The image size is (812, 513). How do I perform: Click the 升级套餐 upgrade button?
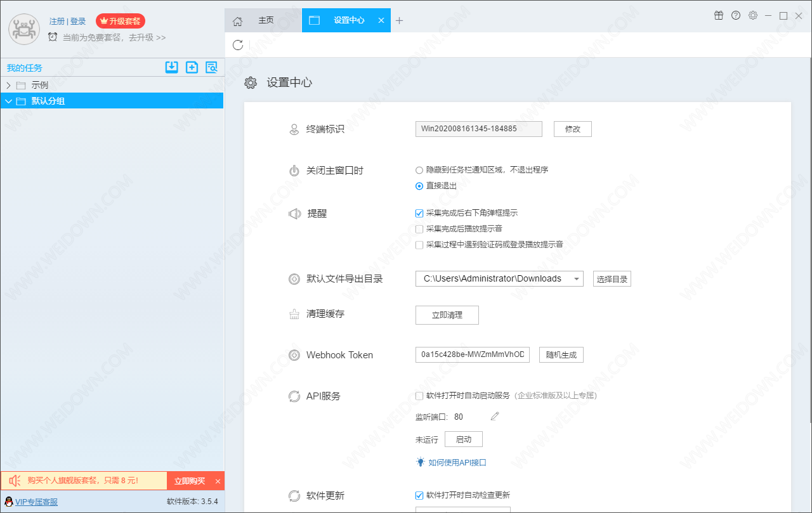(x=121, y=21)
